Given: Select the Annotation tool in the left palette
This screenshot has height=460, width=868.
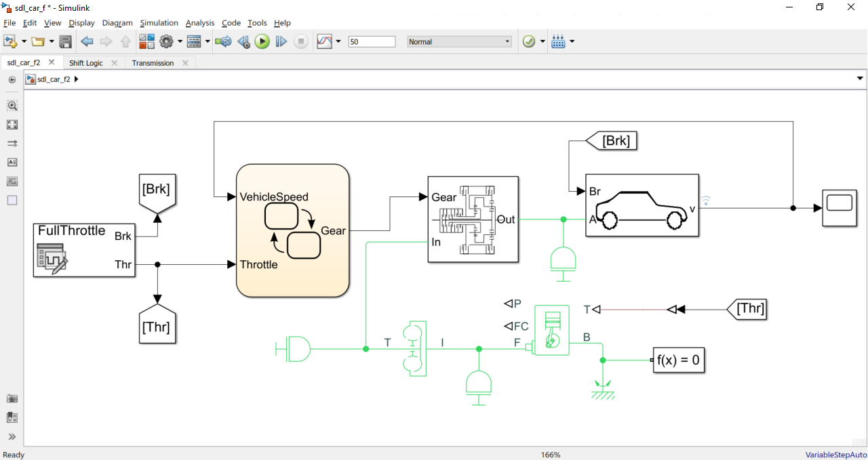Looking at the screenshot, I should (x=12, y=162).
